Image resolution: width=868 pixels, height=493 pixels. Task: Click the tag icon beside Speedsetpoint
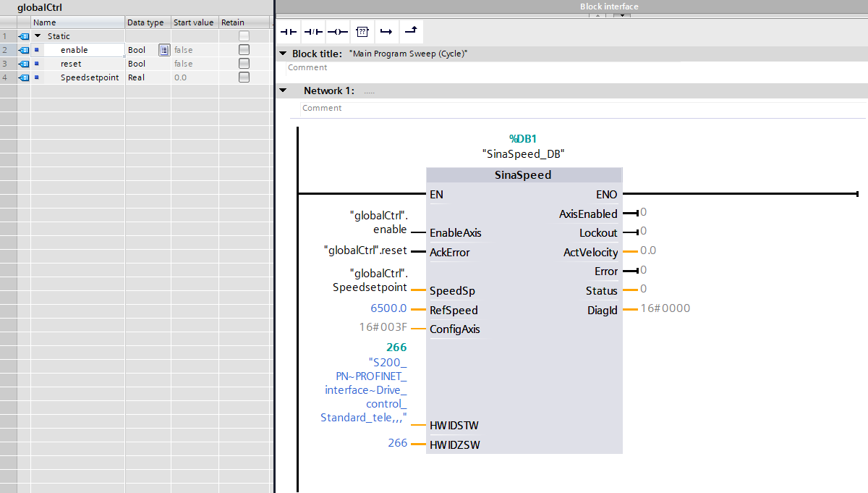click(23, 77)
